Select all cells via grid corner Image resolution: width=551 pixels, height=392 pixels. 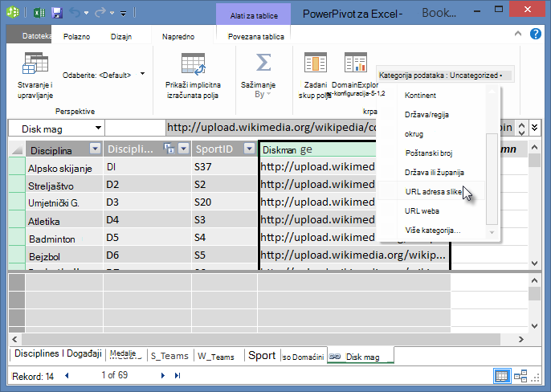(x=17, y=149)
